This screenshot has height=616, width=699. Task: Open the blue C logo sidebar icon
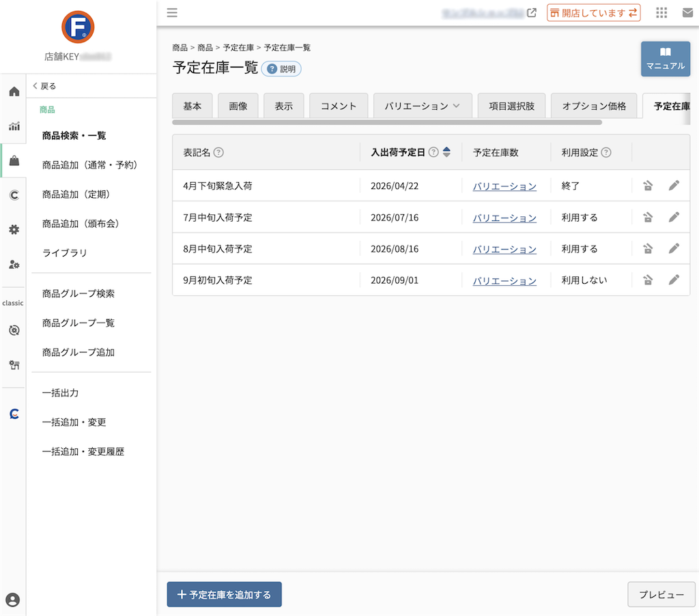coord(14,414)
